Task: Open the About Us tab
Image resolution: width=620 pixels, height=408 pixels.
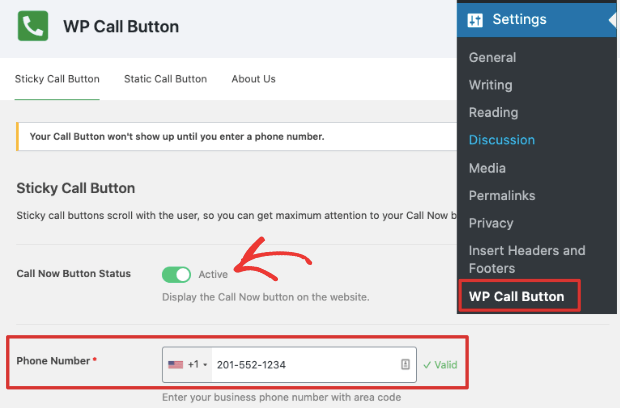Action: (x=253, y=79)
